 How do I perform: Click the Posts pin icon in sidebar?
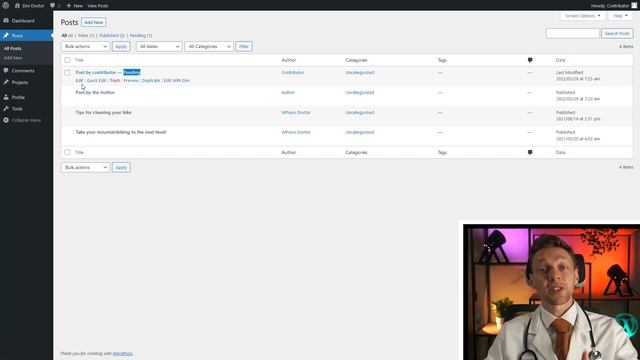pyautogui.click(x=6, y=36)
